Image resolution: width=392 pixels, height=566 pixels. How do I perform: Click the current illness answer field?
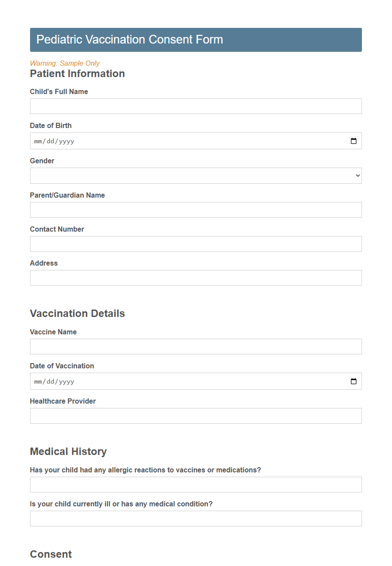[x=196, y=518]
